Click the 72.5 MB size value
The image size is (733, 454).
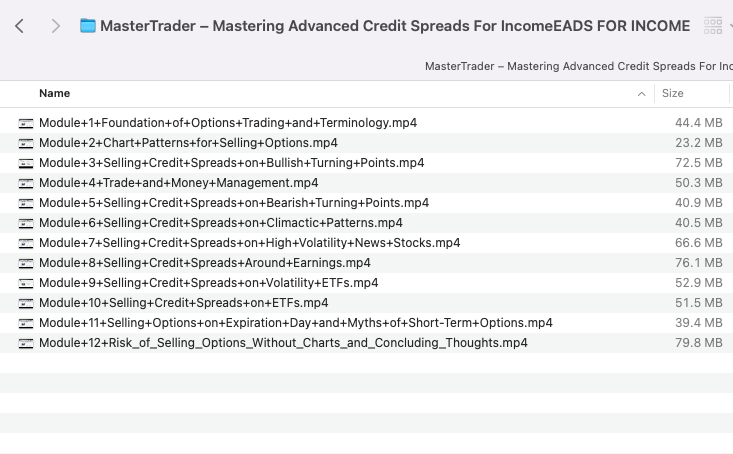click(x=699, y=163)
